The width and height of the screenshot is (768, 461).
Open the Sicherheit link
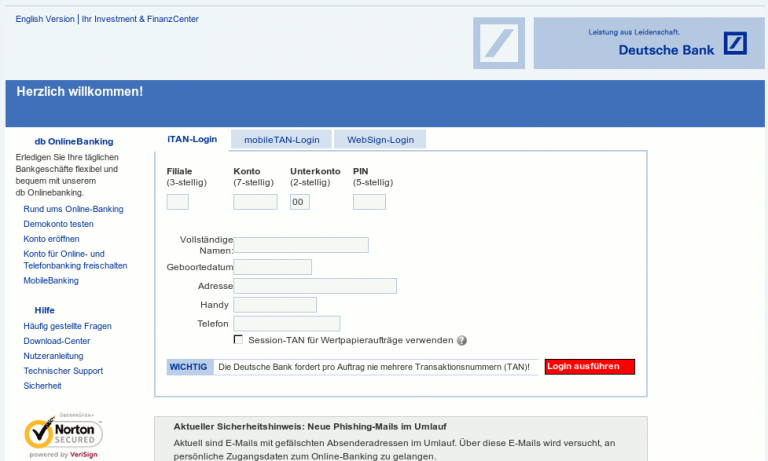(43, 386)
